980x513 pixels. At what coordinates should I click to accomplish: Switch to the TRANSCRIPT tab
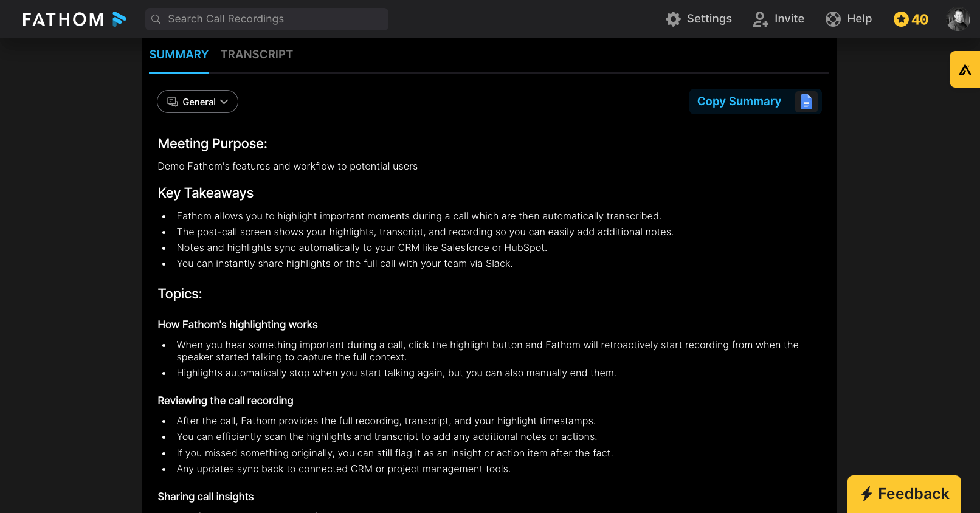pyautogui.click(x=257, y=55)
